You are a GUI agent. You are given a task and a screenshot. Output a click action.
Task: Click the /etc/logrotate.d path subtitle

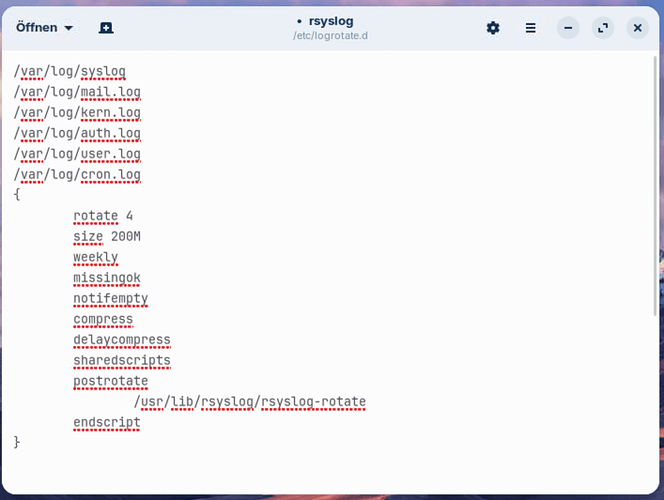tap(330, 36)
